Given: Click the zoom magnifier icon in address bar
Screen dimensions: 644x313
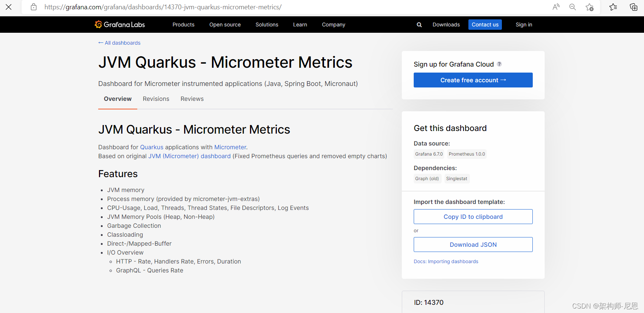Looking at the screenshot, I should click(573, 7).
